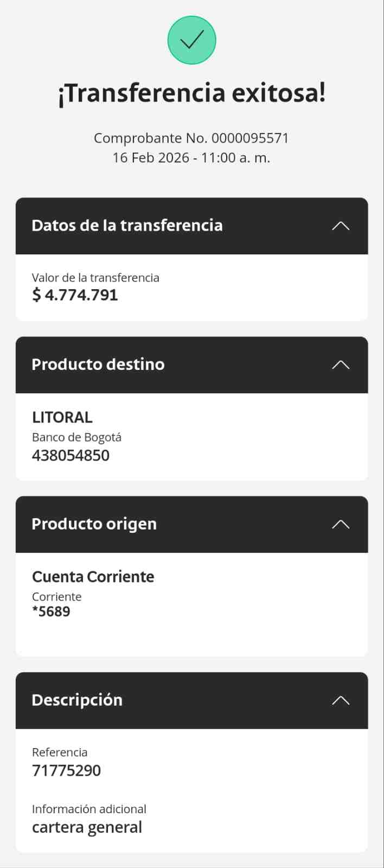Click the ¡Transferencia exitosa! heading

coord(192,93)
